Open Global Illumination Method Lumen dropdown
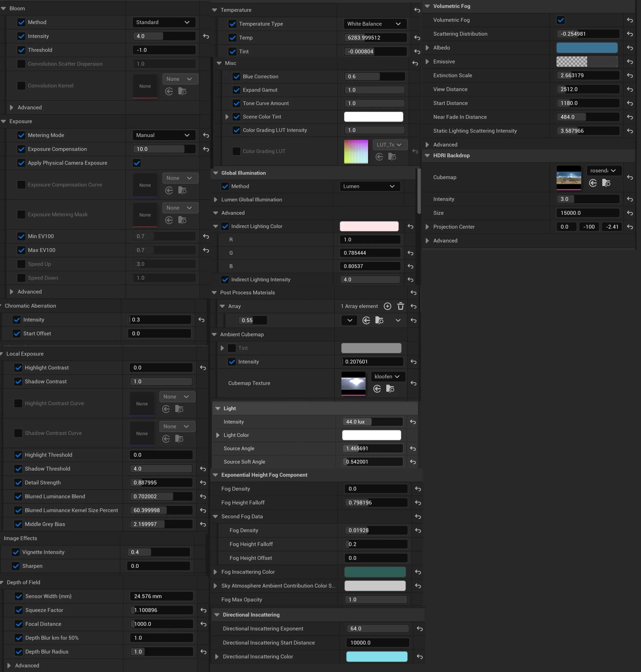This screenshot has height=672, width=641. (x=370, y=186)
